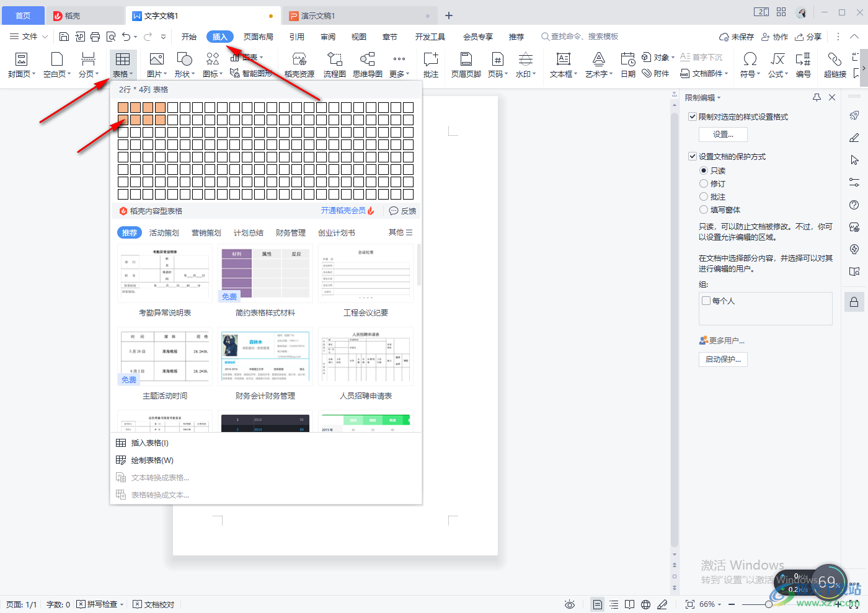The image size is (868, 613).
Task: Open the 审阅 ribbon tab
Action: click(328, 37)
